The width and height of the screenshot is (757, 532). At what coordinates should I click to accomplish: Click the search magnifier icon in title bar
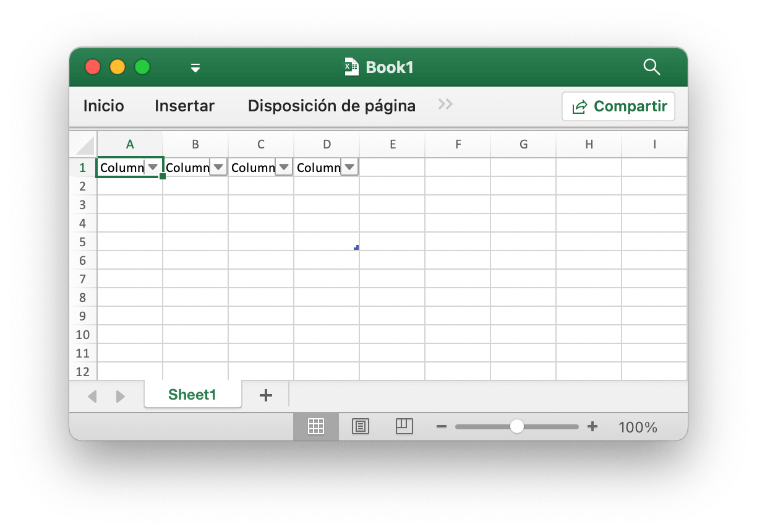pyautogui.click(x=651, y=67)
